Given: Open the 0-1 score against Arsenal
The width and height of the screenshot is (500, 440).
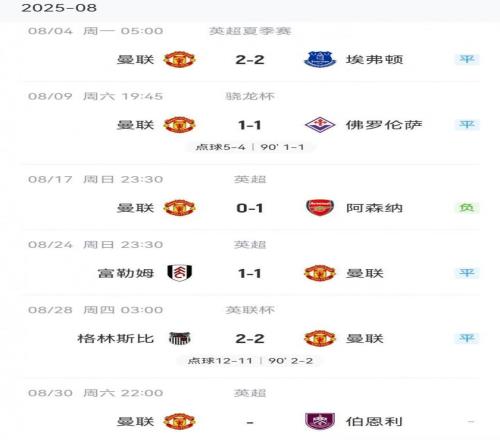Looking at the screenshot, I should coord(250,208).
